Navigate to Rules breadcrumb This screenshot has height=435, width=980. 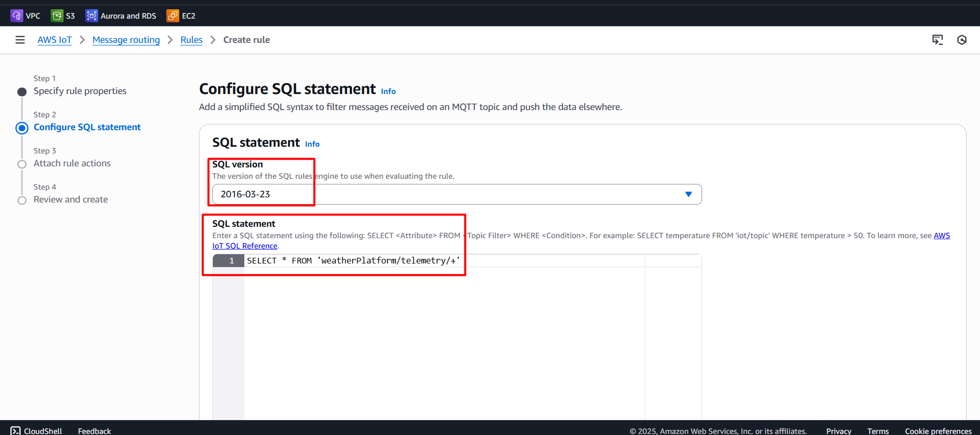(191, 40)
